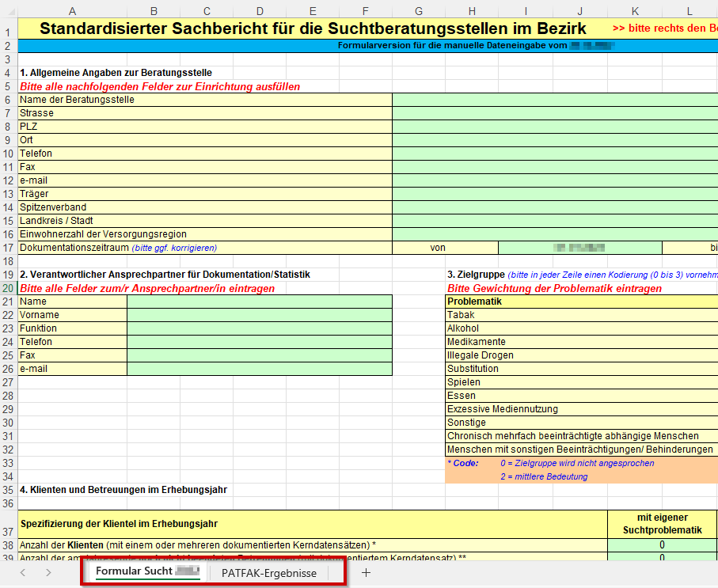Click the previous sheet navigation arrow

(x=23, y=573)
